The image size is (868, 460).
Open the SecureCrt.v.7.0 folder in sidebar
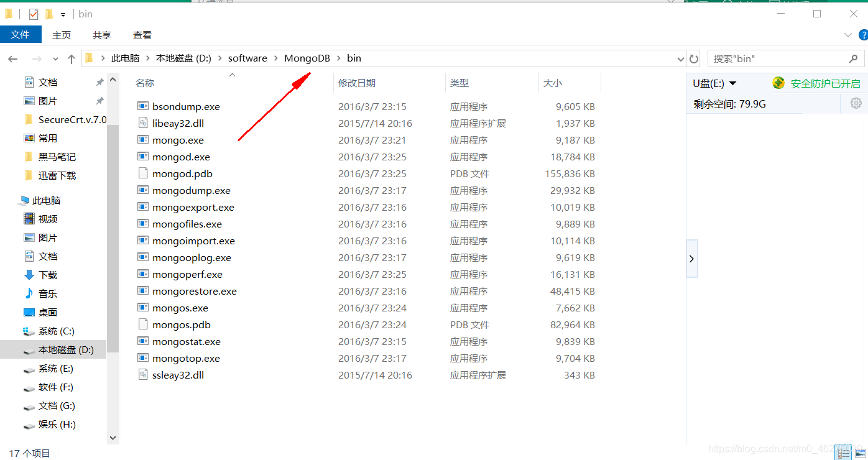click(x=72, y=119)
